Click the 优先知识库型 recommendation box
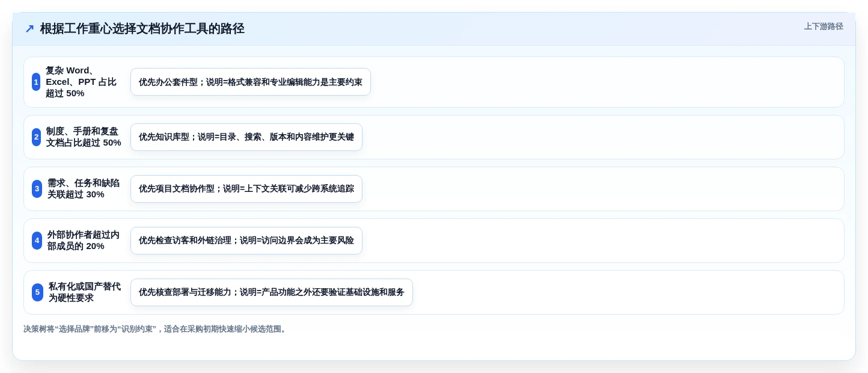Viewport: 868px width, 373px height. (x=246, y=137)
